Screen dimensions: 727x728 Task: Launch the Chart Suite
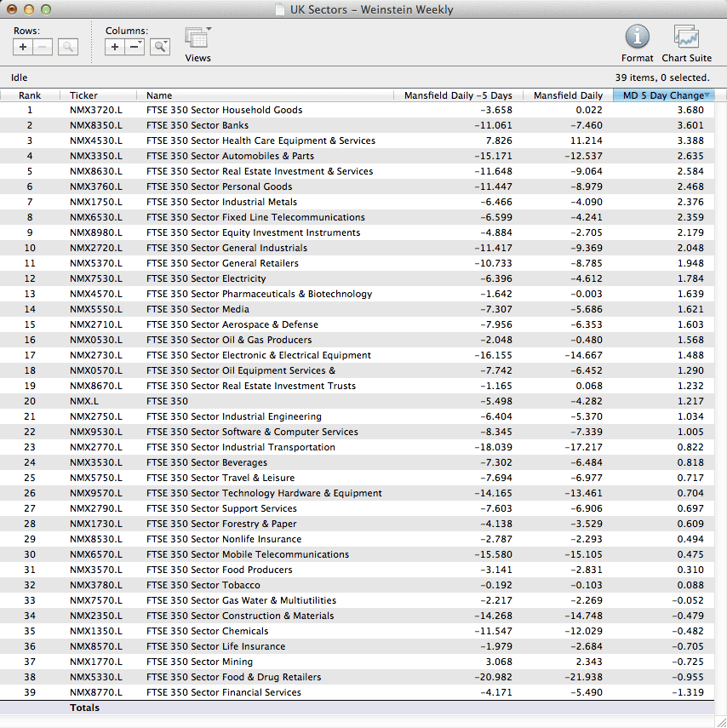(x=686, y=37)
